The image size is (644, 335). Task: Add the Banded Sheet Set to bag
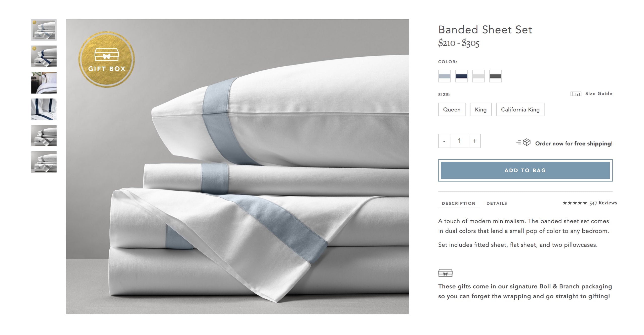[525, 170]
